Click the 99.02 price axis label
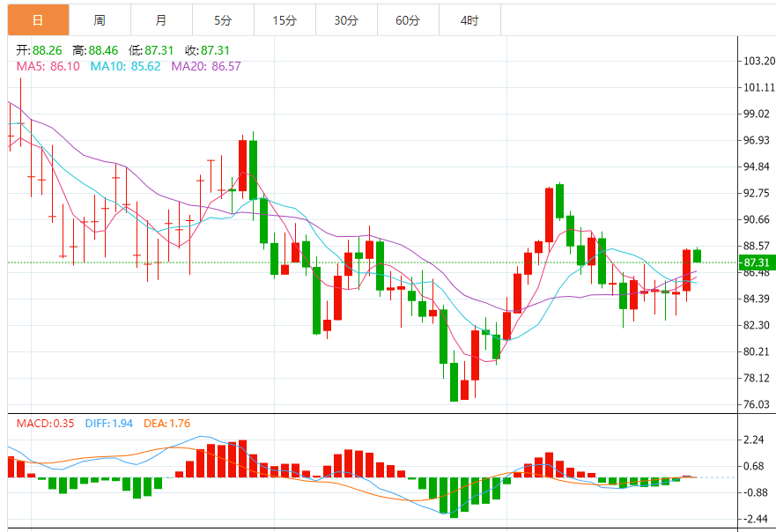Image resolution: width=776 pixels, height=532 pixels. [757, 114]
